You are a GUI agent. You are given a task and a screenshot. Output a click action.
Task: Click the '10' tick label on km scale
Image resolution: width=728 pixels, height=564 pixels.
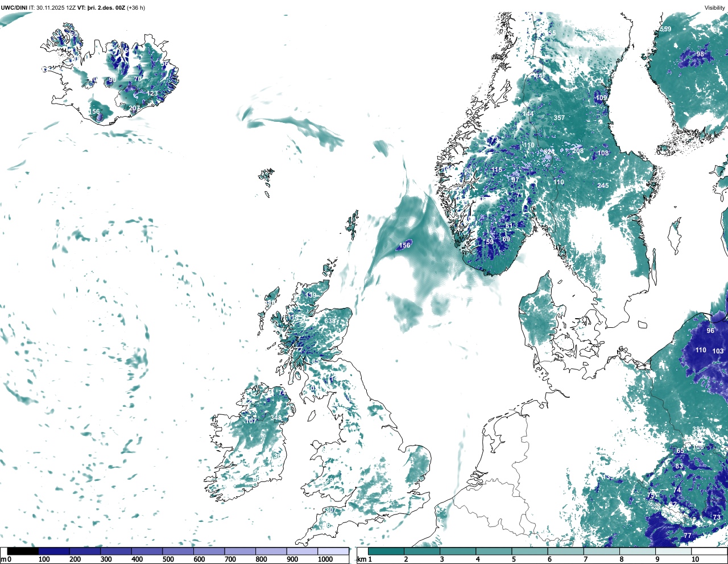pyautogui.click(x=695, y=559)
